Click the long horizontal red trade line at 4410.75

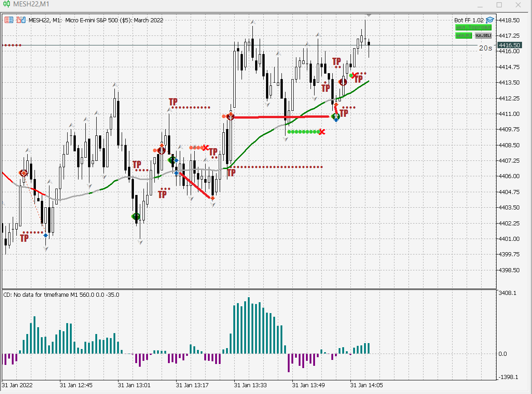click(281, 117)
